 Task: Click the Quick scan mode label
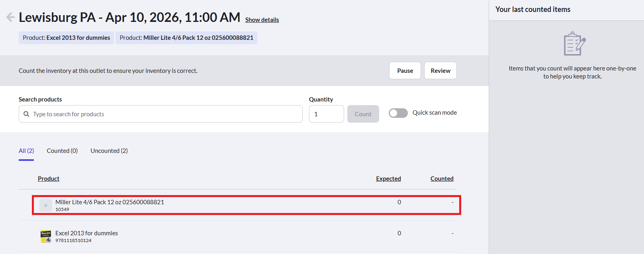pyautogui.click(x=435, y=113)
